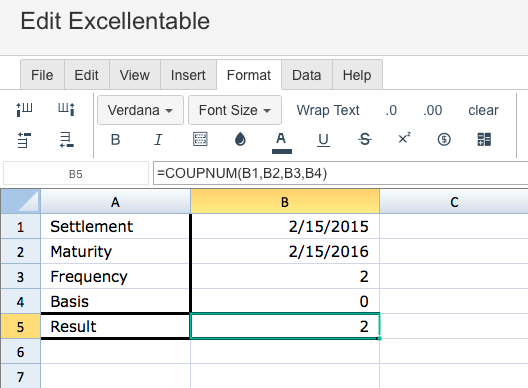Click the fill color droplet icon

click(240, 139)
